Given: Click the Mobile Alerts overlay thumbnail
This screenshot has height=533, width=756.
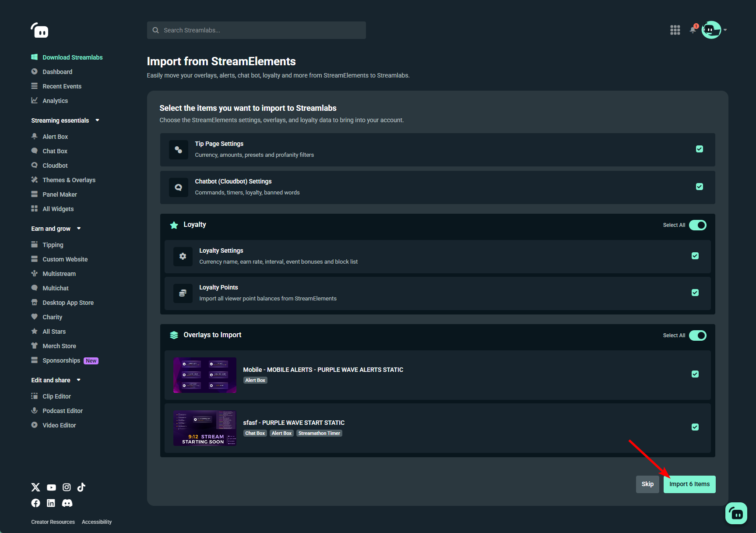Looking at the screenshot, I should click(205, 375).
